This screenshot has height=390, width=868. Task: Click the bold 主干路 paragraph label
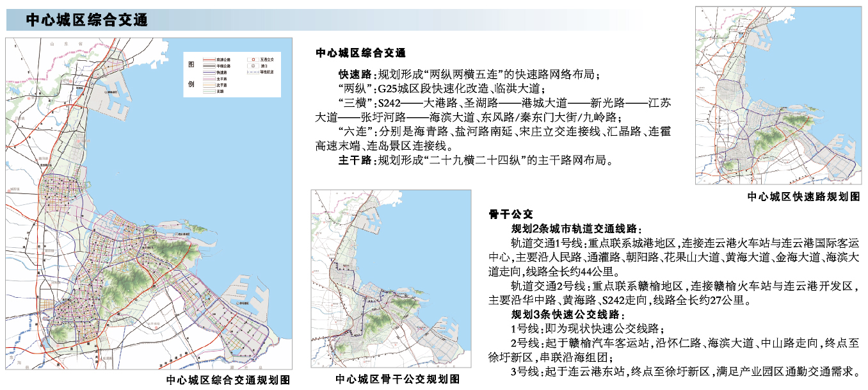pos(355,159)
